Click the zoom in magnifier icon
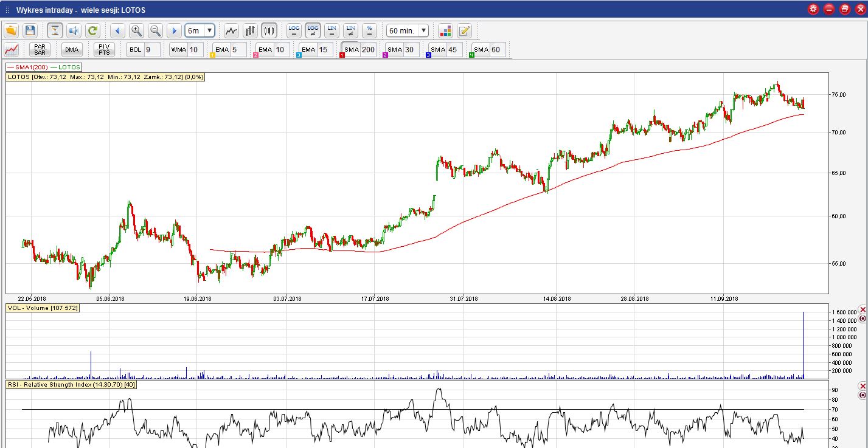868x448 pixels. (136, 30)
